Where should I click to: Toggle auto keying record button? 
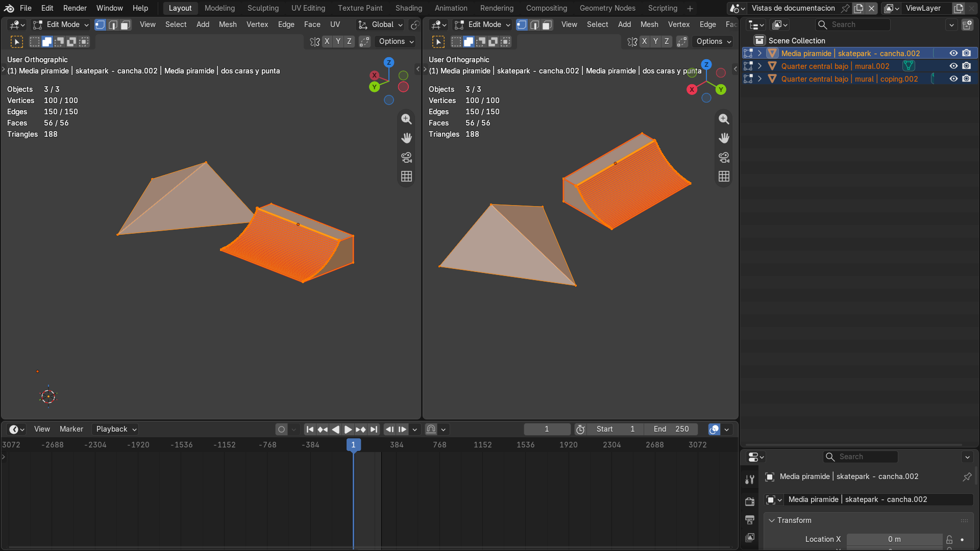pyautogui.click(x=281, y=429)
